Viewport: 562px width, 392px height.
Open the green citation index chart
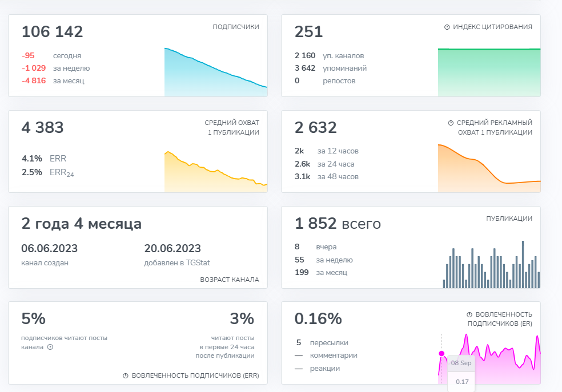click(x=489, y=72)
